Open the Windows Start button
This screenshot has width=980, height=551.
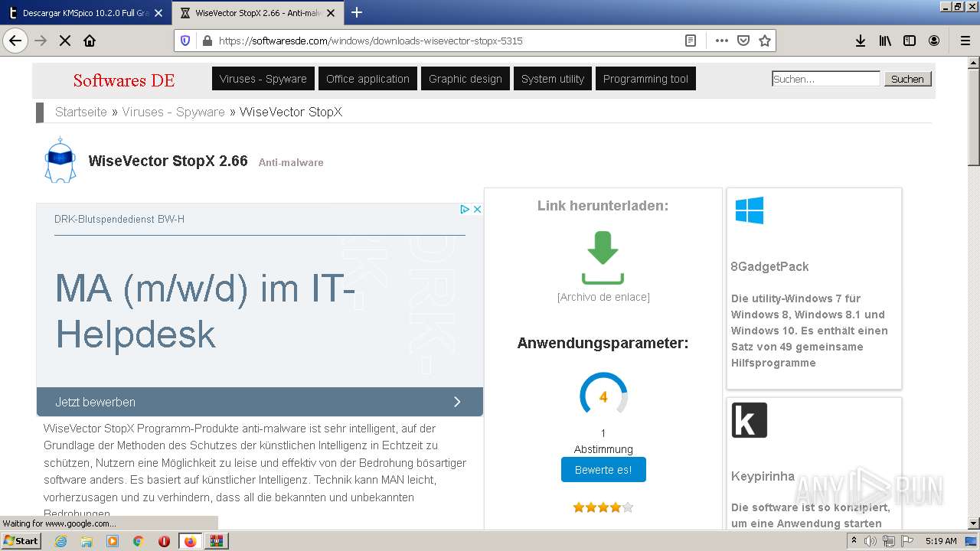21,541
